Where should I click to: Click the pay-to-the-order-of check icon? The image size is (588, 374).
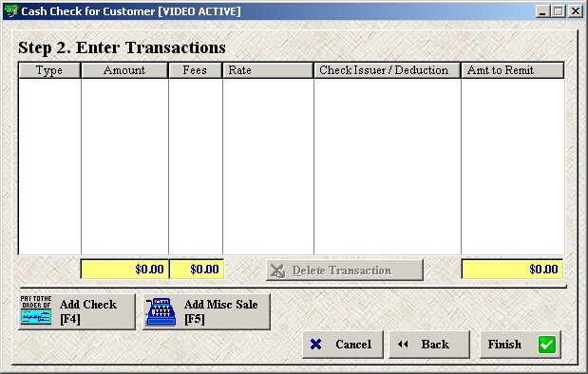pyautogui.click(x=36, y=309)
